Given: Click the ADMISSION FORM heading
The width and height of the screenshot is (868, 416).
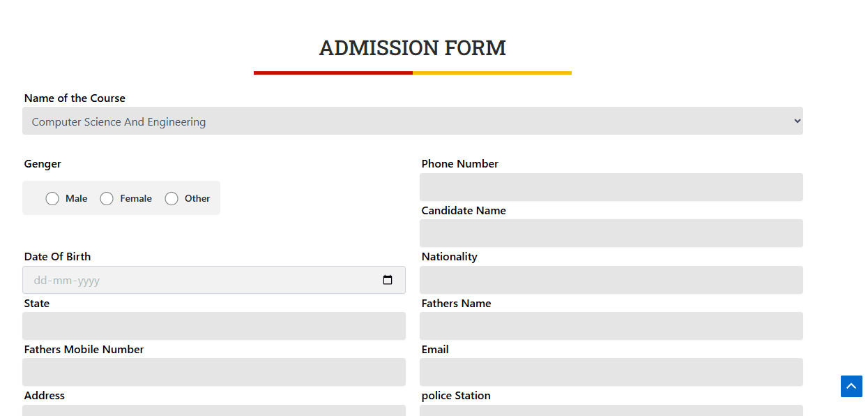Looking at the screenshot, I should click(412, 48).
